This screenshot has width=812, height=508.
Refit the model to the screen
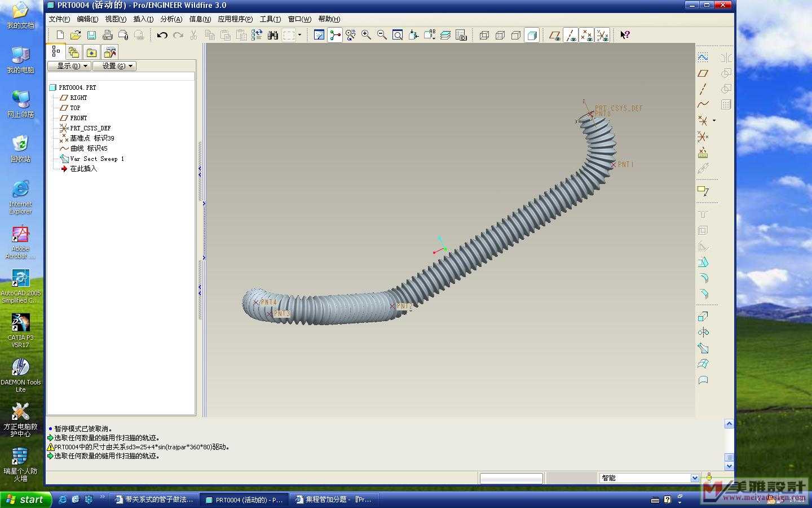[x=398, y=35]
